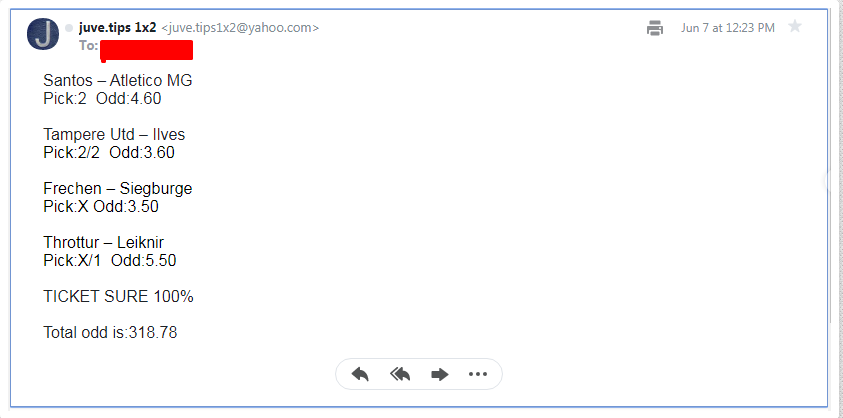Click the Total odd is:318.78 line
Viewport: 843px width, 418px height.
point(110,332)
